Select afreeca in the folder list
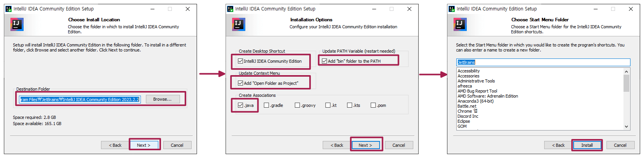Screen dimensions: 644x158 464,86
